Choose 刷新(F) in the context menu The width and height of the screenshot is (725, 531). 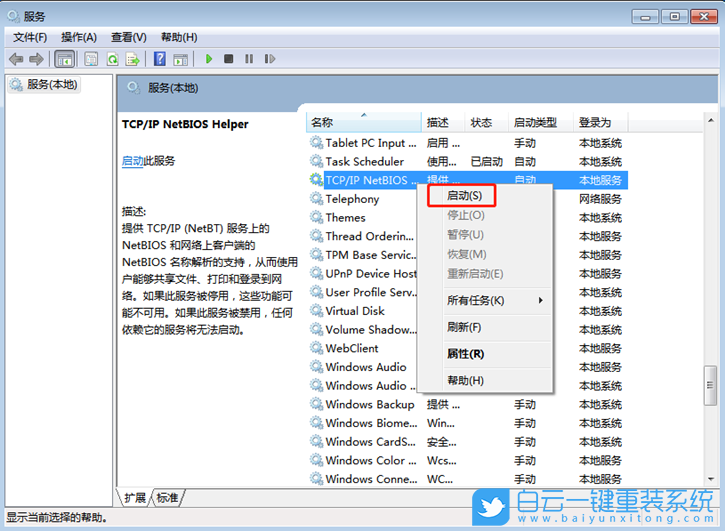[485, 327]
